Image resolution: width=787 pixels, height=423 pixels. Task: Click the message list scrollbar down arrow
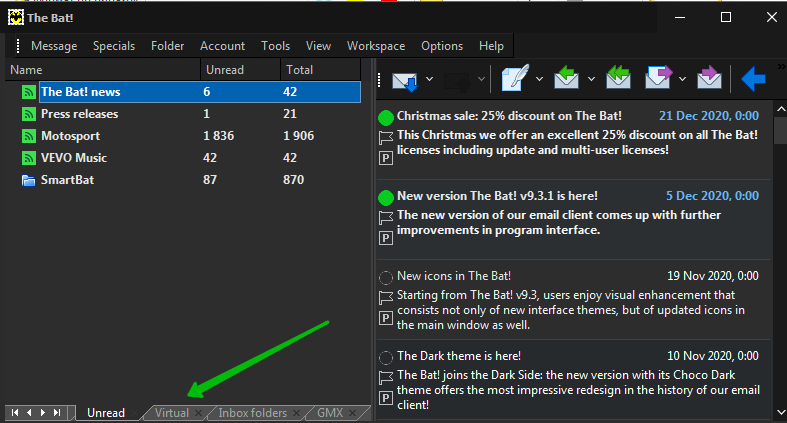(x=781, y=412)
